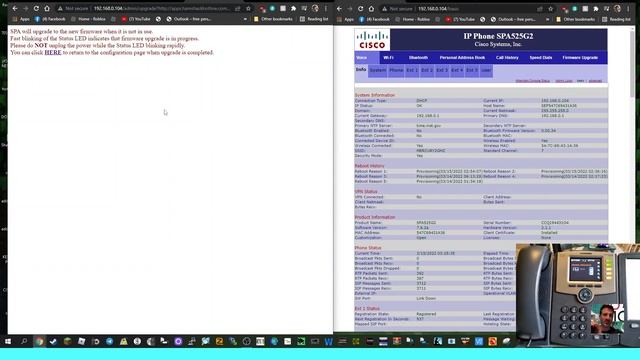Bookmark the upgrade page with the star icon
The image size is (640, 360).
pos(248,9)
